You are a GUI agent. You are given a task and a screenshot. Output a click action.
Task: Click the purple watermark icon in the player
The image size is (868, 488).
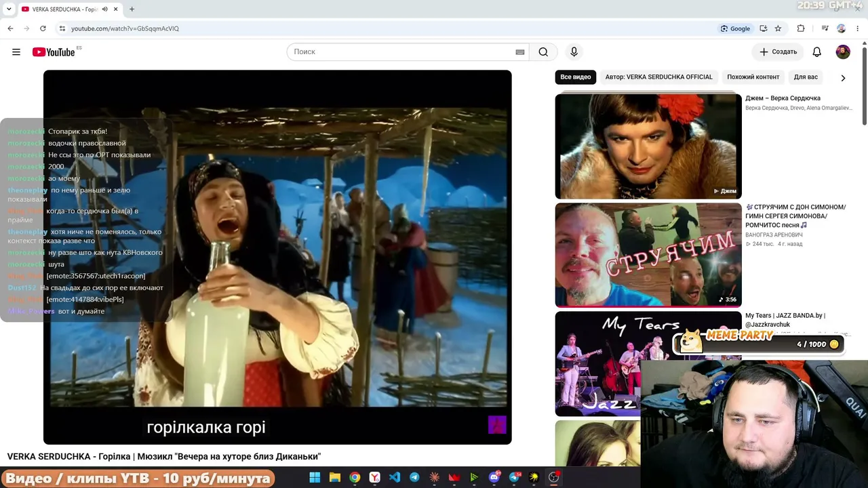click(497, 425)
